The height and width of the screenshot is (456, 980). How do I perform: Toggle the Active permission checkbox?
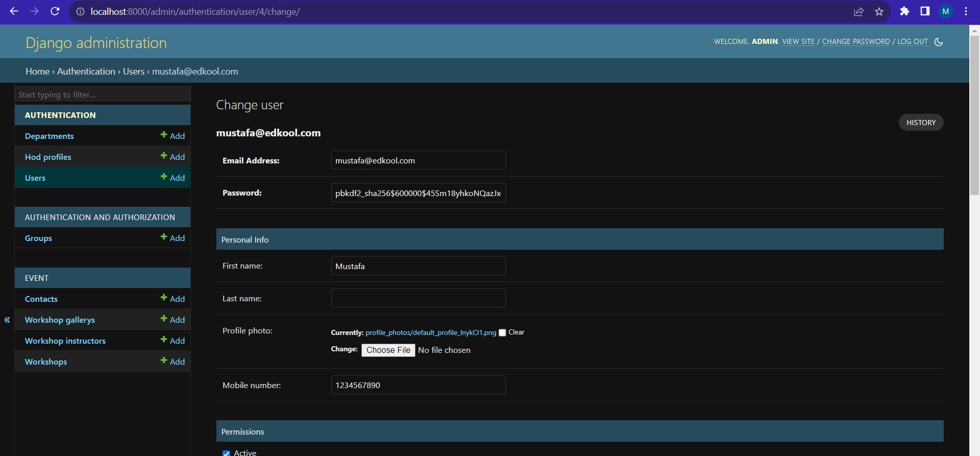pyautogui.click(x=226, y=453)
